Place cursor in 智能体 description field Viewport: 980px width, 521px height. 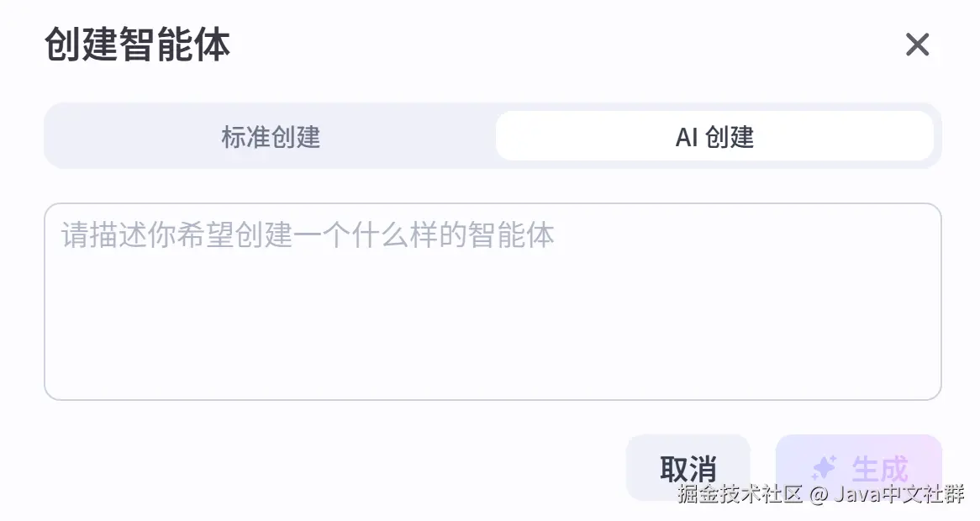point(493,319)
